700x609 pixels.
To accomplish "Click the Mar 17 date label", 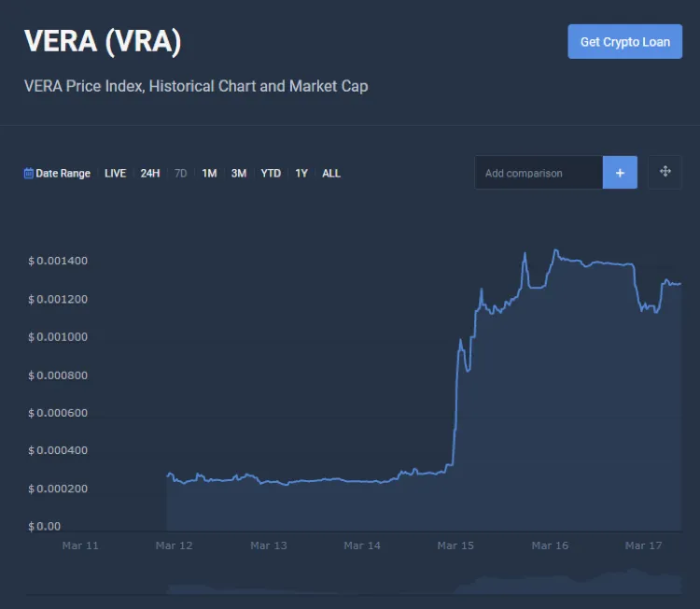I will 643,545.
